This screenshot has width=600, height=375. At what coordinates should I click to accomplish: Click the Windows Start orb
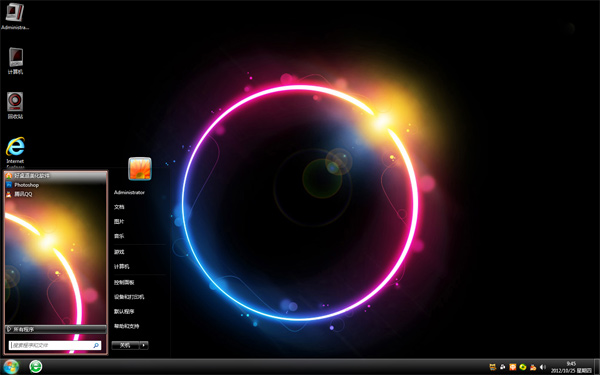tap(10, 367)
